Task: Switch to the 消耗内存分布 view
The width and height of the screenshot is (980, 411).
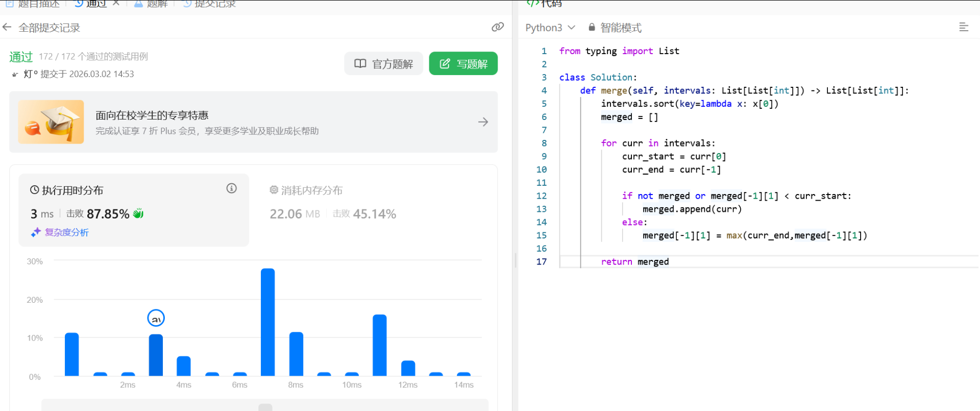Action: click(306, 190)
